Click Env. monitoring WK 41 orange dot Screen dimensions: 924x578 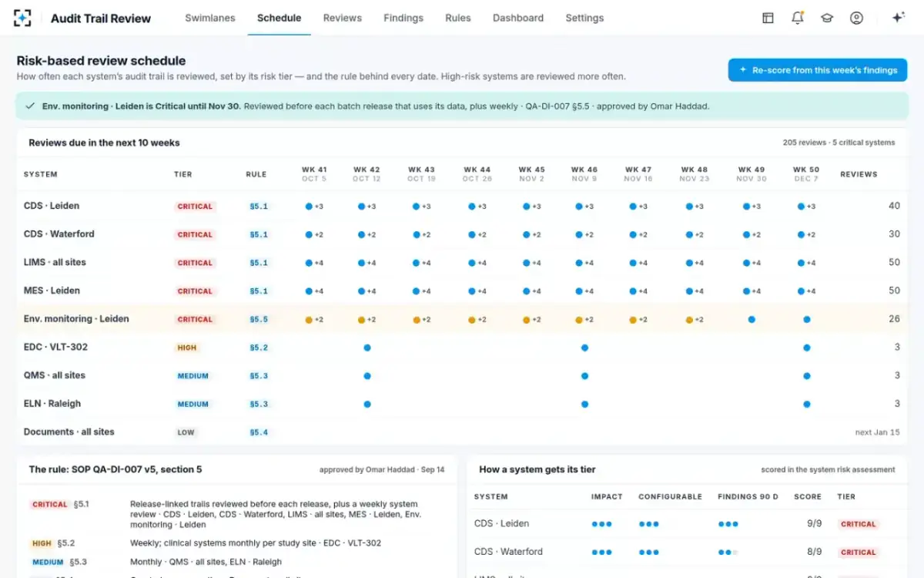[x=309, y=319]
